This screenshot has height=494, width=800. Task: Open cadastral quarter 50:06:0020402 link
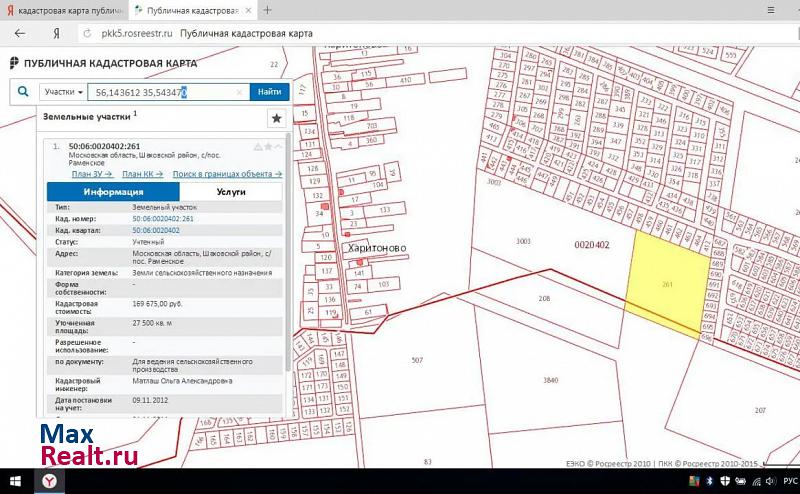pyautogui.click(x=156, y=230)
